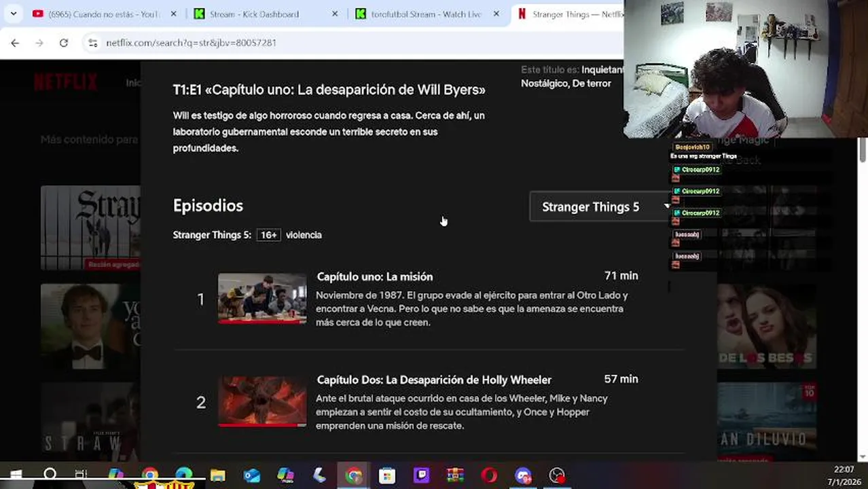The image size is (868, 489).
Task: Open the tab search dropdown arrow
Action: [13, 14]
